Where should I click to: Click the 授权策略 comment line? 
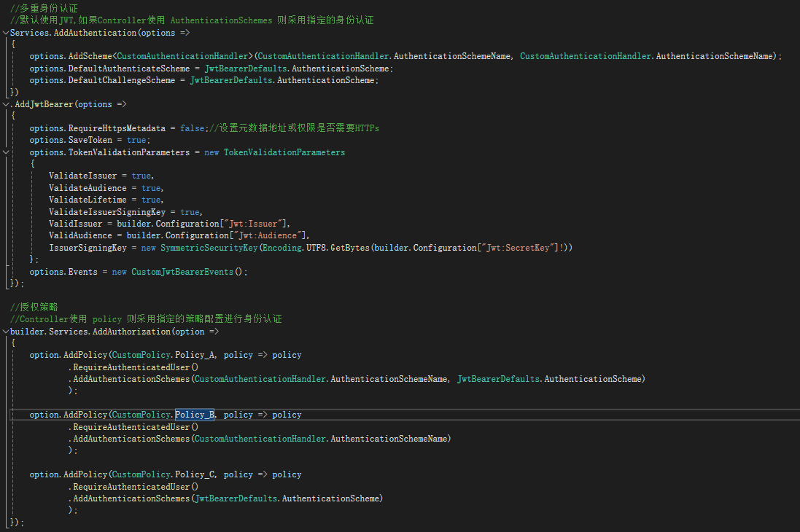(x=34, y=307)
